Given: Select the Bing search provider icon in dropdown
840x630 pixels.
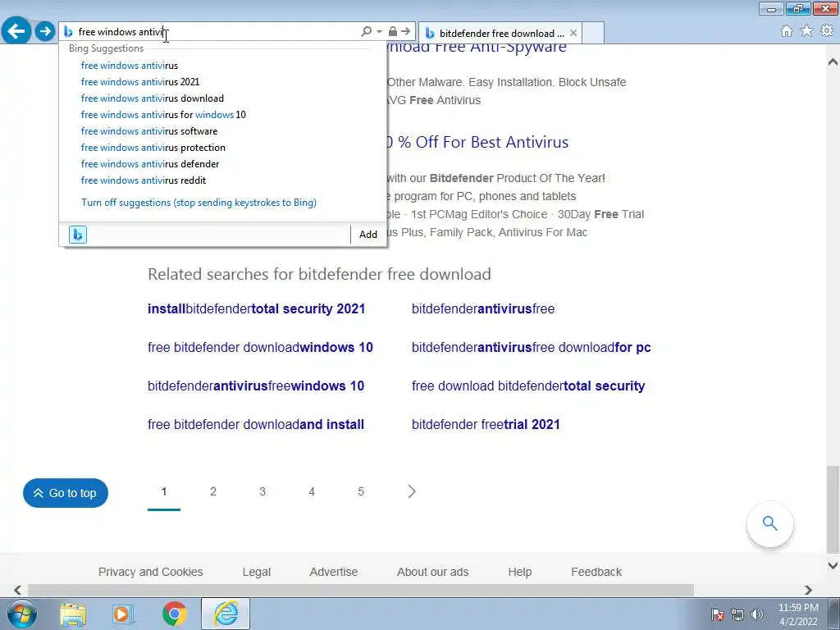Looking at the screenshot, I should [x=78, y=234].
